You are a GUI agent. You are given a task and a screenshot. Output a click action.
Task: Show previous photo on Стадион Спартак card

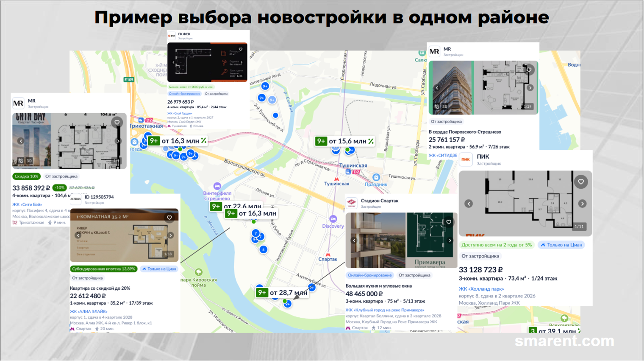click(x=354, y=241)
